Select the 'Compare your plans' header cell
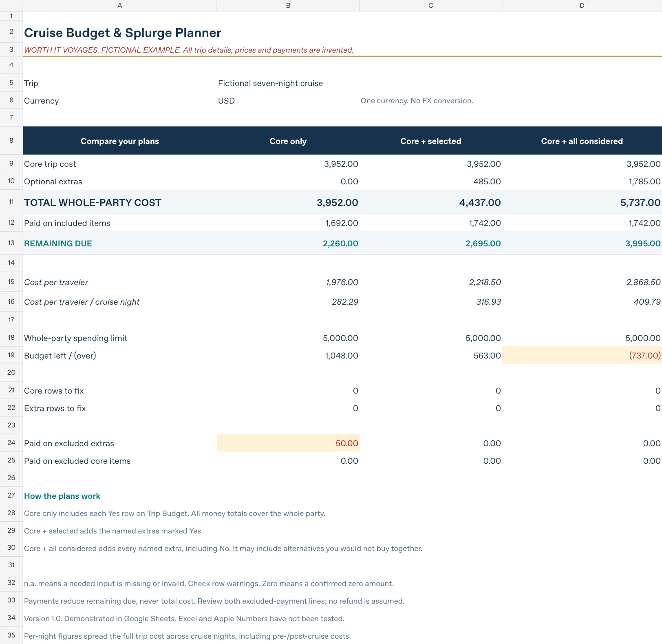 coord(120,141)
